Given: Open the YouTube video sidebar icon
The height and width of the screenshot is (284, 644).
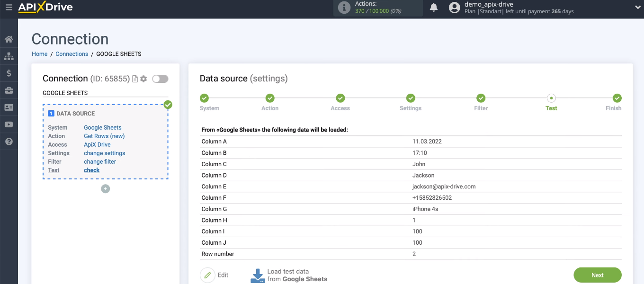Looking at the screenshot, I should pos(9,124).
